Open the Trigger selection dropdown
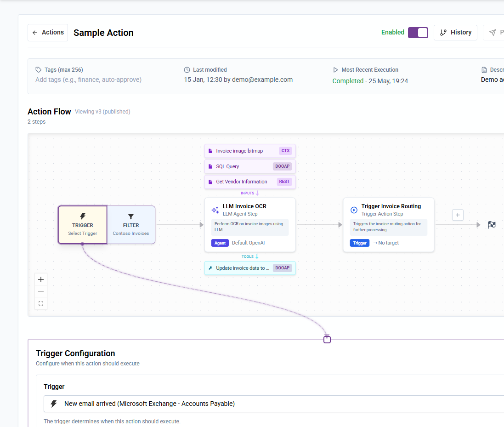The image size is (504, 427). [273, 404]
